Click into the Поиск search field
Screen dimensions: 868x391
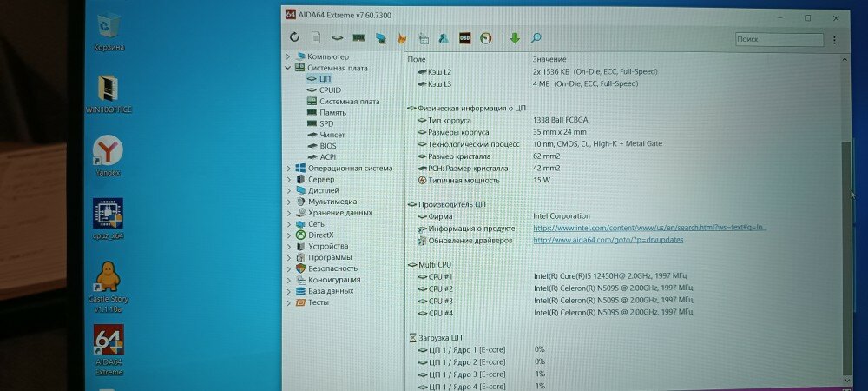(779, 39)
